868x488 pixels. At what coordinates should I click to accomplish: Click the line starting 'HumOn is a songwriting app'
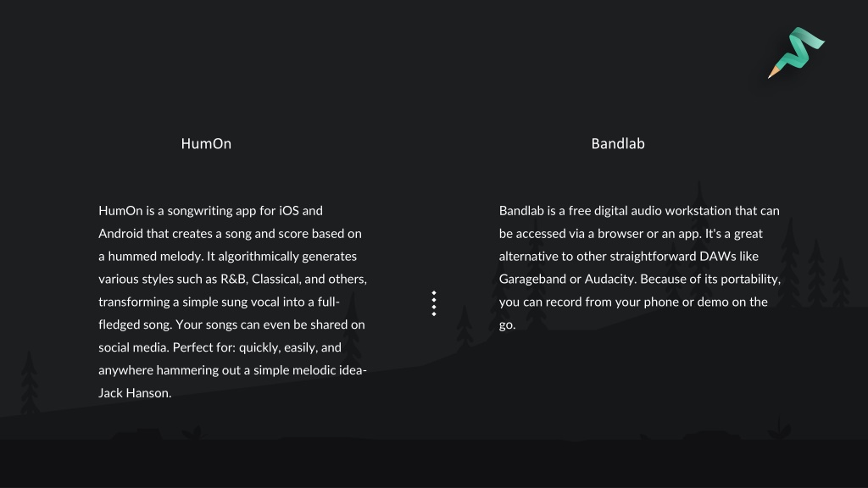210,211
